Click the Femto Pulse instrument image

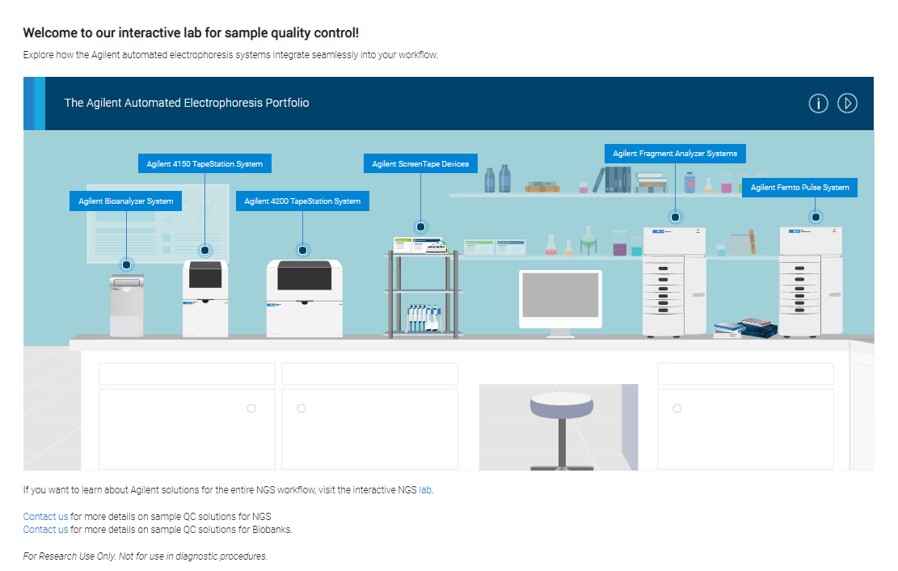(811, 281)
